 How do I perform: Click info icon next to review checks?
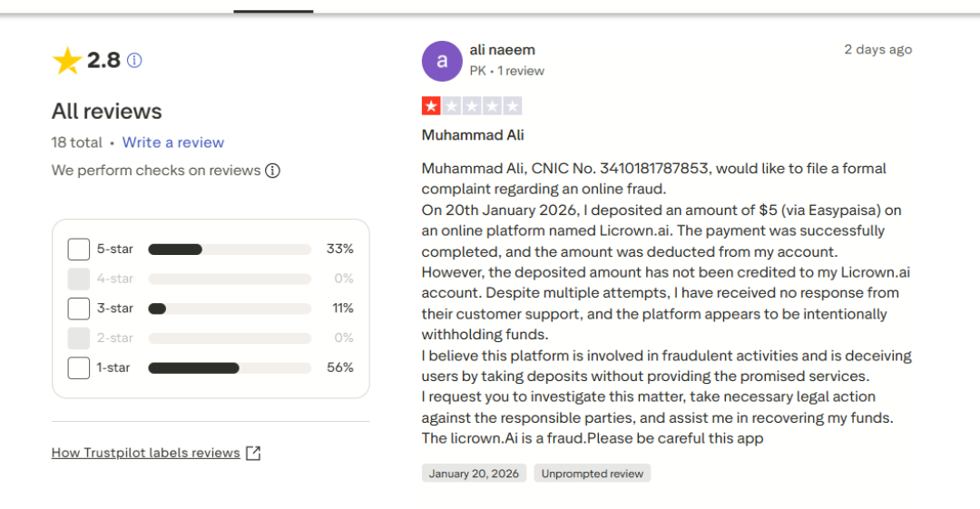click(272, 171)
